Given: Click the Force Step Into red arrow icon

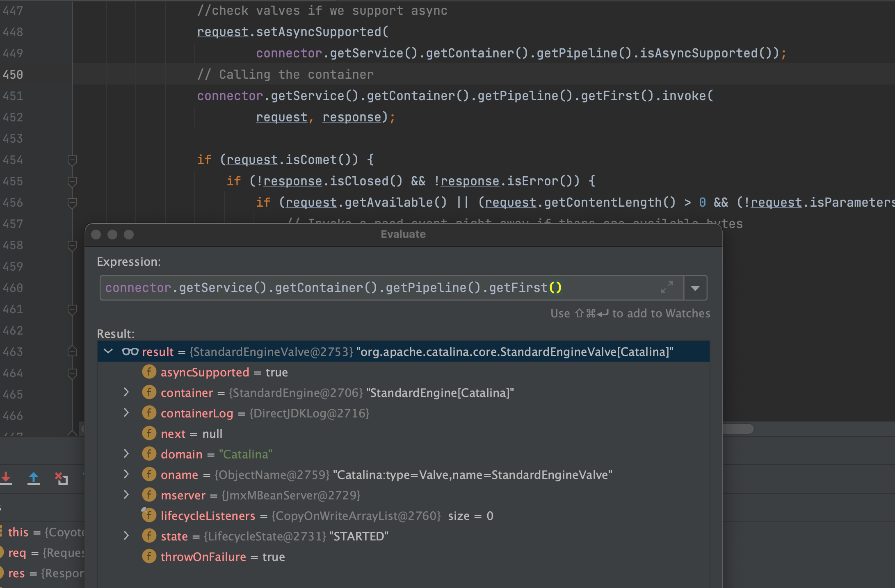Looking at the screenshot, I should click(x=6, y=478).
